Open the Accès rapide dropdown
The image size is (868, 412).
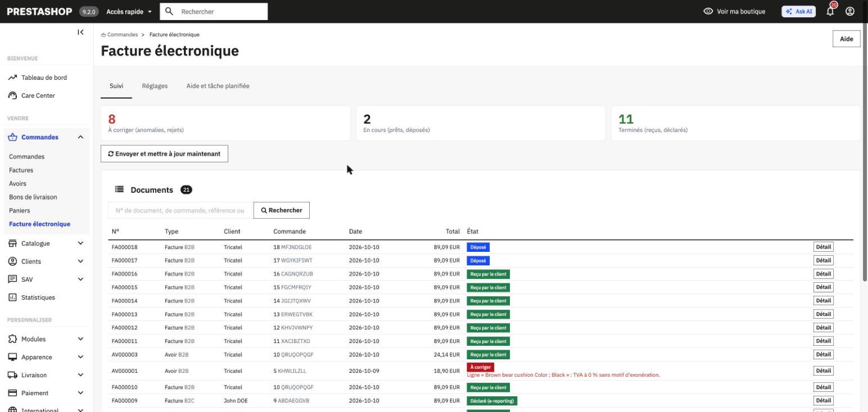click(129, 11)
